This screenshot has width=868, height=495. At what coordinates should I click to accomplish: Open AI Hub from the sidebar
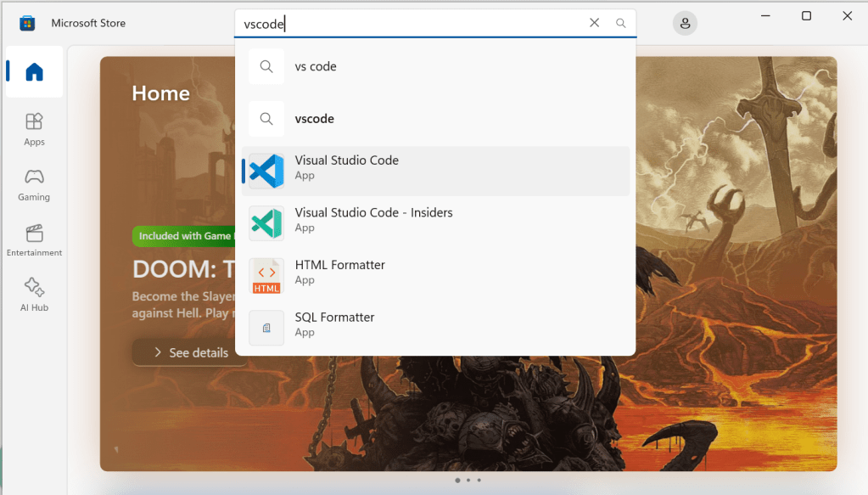(34, 295)
